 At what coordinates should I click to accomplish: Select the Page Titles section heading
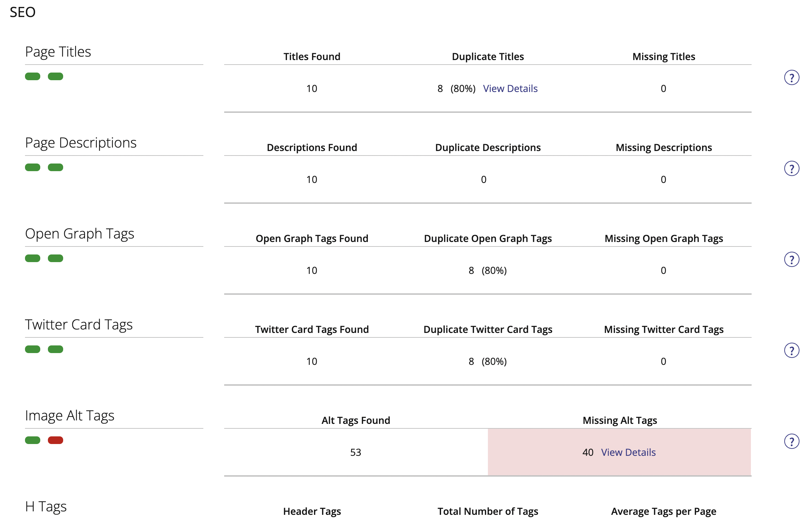pyautogui.click(x=58, y=52)
